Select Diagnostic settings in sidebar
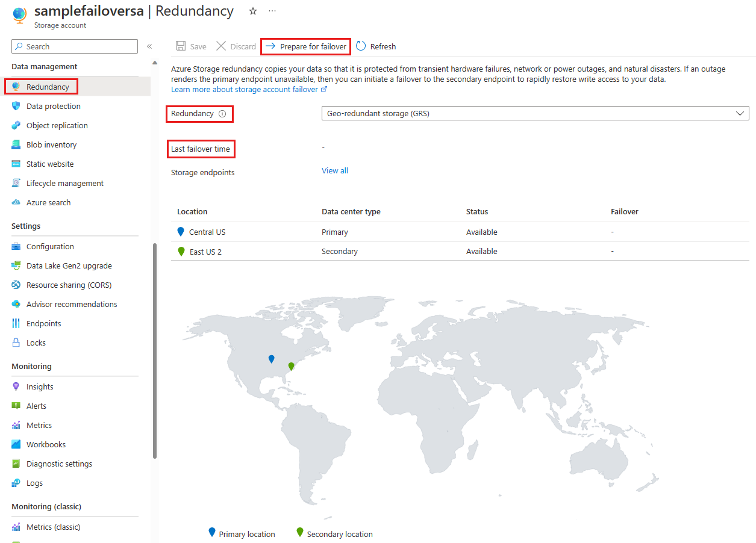The image size is (756, 543). (59, 464)
